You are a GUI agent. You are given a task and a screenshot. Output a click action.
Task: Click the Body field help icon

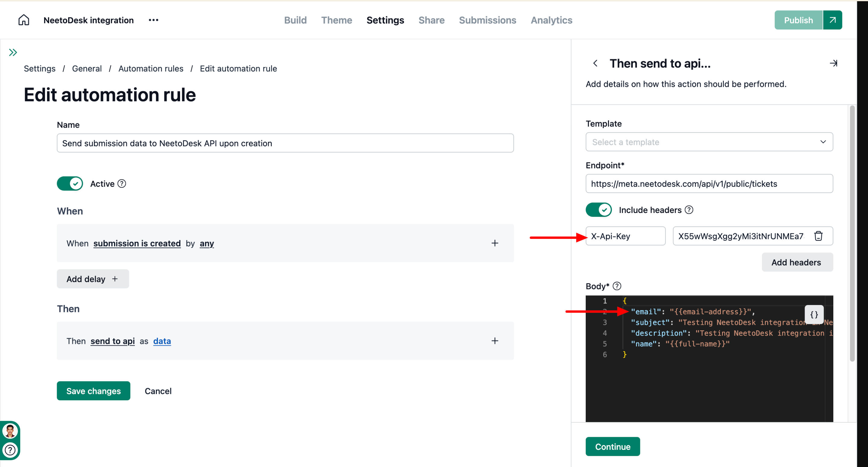617,286
